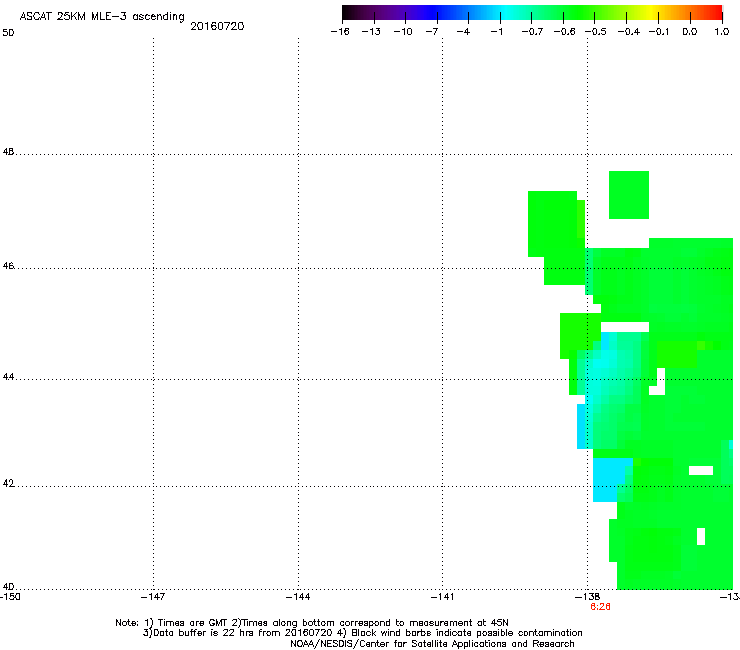Click the latitude label 44

pyautogui.click(x=8, y=377)
